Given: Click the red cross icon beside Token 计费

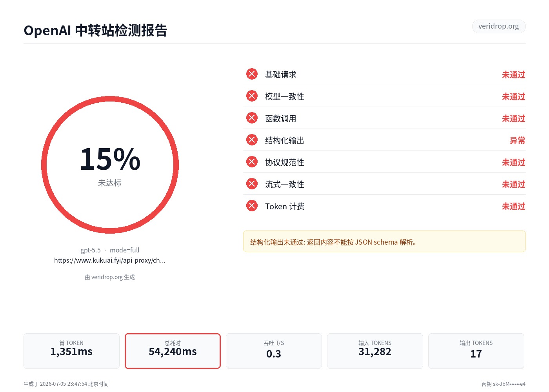Looking at the screenshot, I should (x=252, y=206).
